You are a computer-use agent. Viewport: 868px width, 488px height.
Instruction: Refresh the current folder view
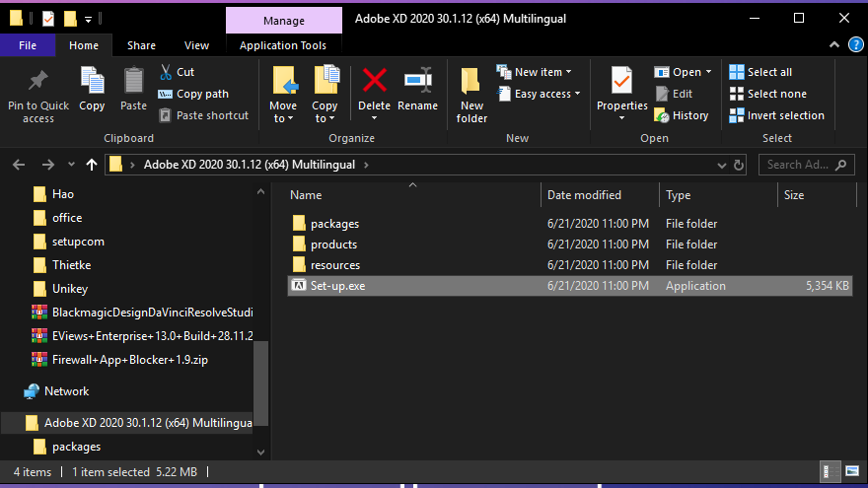[x=739, y=165]
